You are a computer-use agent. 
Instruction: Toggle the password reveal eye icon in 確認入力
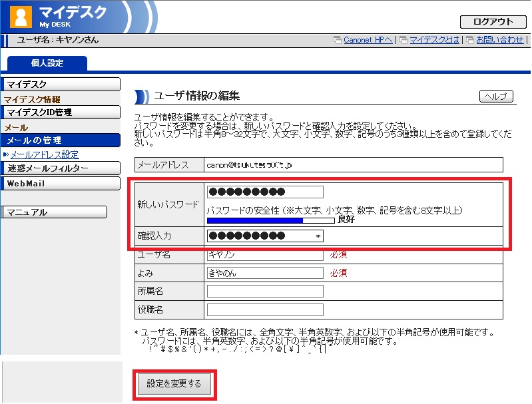click(318, 236)
